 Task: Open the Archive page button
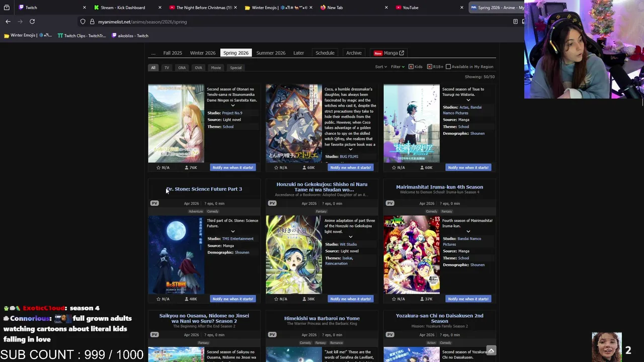pyautogui.click(x=354, y=53)
